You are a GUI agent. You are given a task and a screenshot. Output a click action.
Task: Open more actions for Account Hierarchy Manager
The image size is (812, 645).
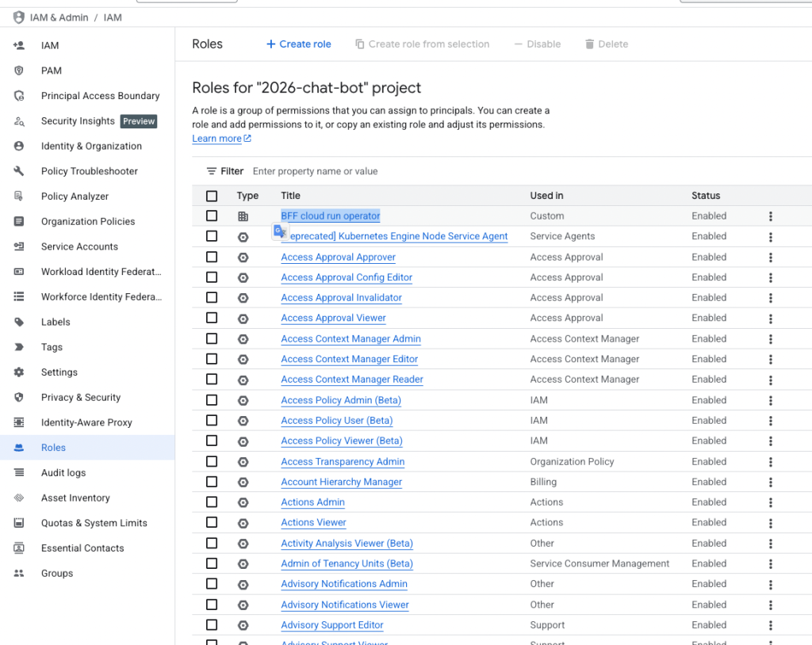[x=771, y=483]
